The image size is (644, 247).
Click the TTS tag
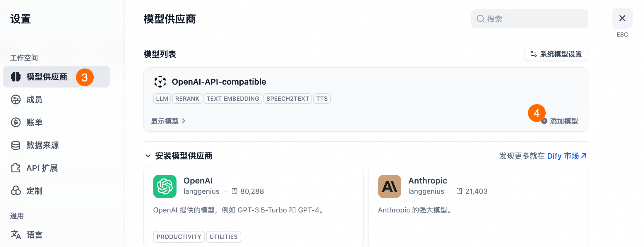(322, 99)
